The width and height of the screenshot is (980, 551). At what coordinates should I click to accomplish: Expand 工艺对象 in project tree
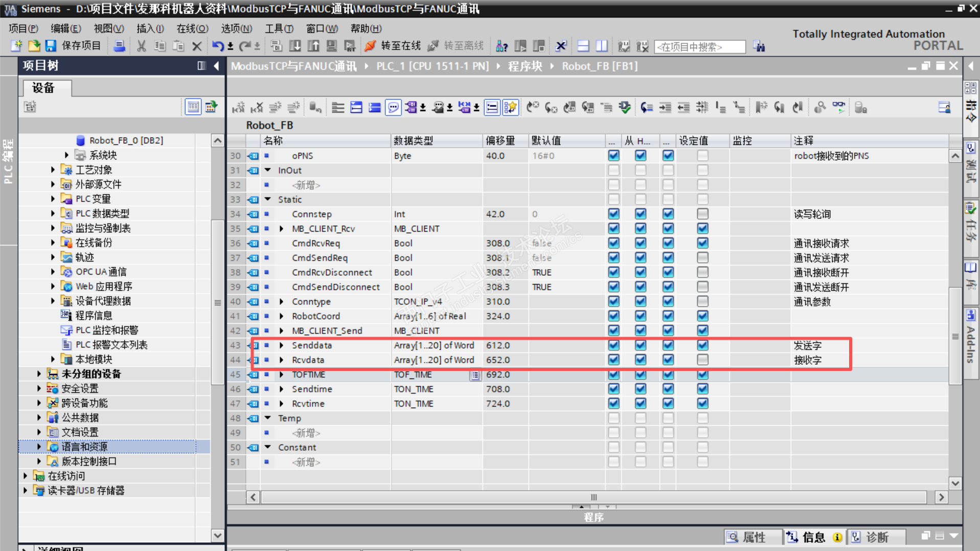(x=53, y=169)
